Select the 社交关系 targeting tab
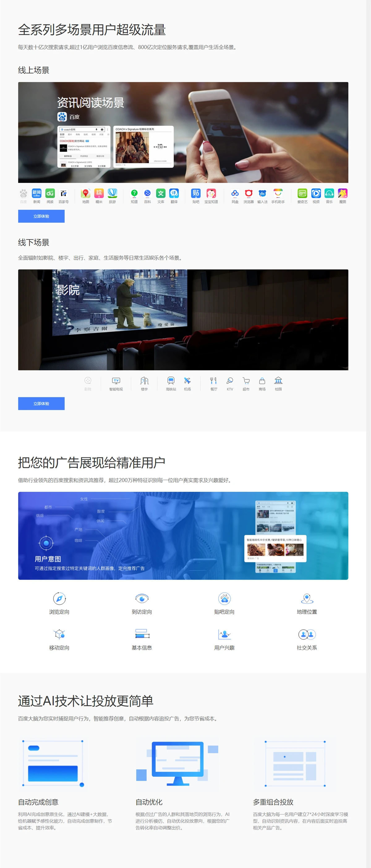The image size is (371, 868). 306,639
